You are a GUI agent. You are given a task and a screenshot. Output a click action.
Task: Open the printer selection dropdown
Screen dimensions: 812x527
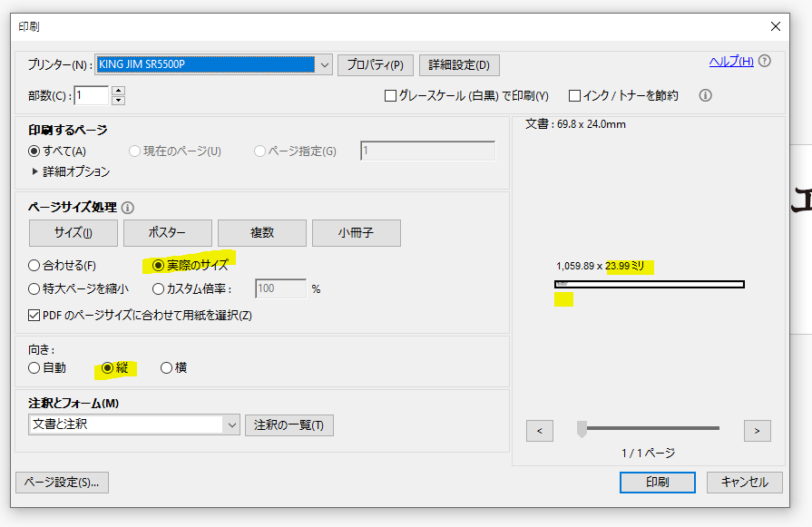pos(326,64)
